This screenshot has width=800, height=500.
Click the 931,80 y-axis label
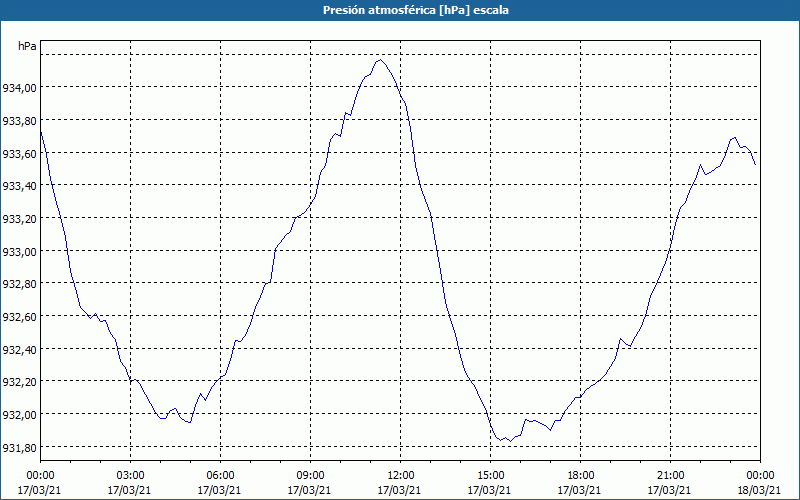pos(19,447)
